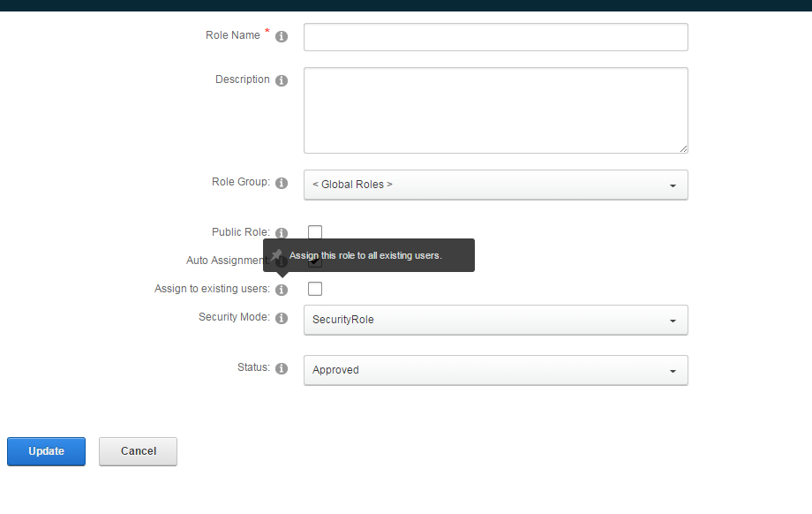Enable the Public Role checkbox
This screenshot has height=514, width=812.
315,232
